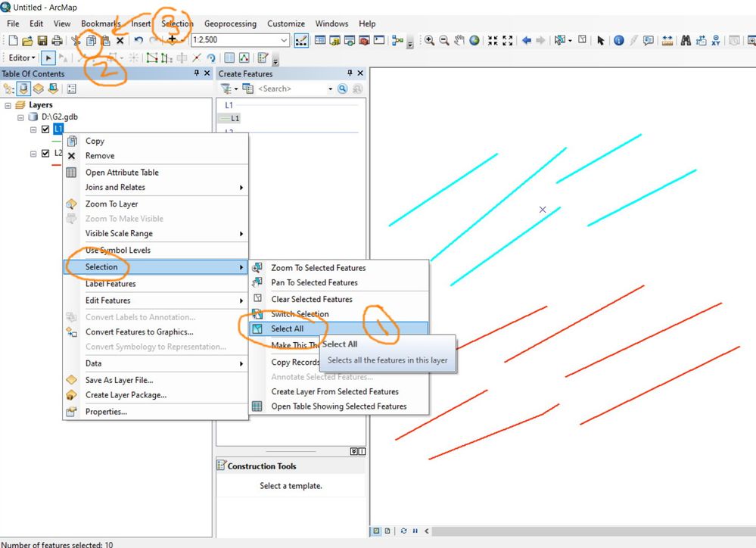
Task: Select the L1 template in Create Features
Action: [230, 118]
